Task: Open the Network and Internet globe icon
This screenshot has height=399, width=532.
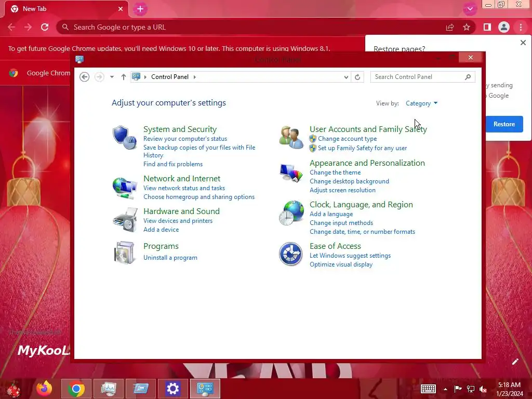Action: click(x=125, y=188)
